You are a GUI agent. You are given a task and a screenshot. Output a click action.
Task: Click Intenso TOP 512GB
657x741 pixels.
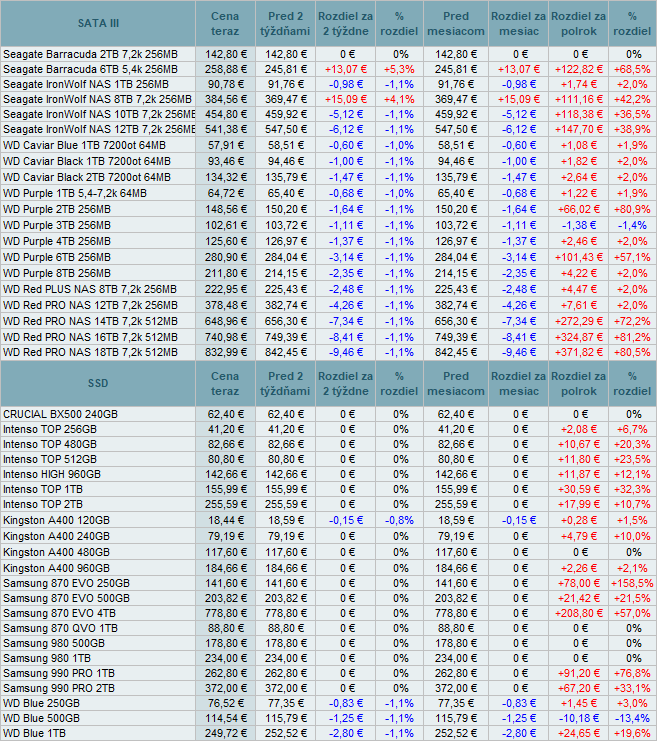pyautogui.click(x=50, y=459)
